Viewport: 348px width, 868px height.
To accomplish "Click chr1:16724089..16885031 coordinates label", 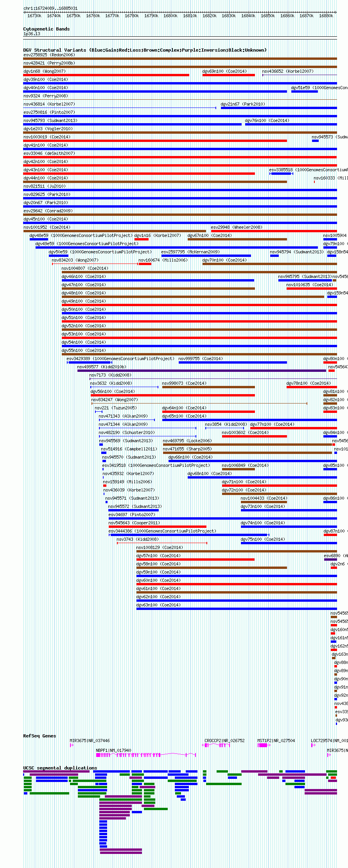I will (50, 8).
